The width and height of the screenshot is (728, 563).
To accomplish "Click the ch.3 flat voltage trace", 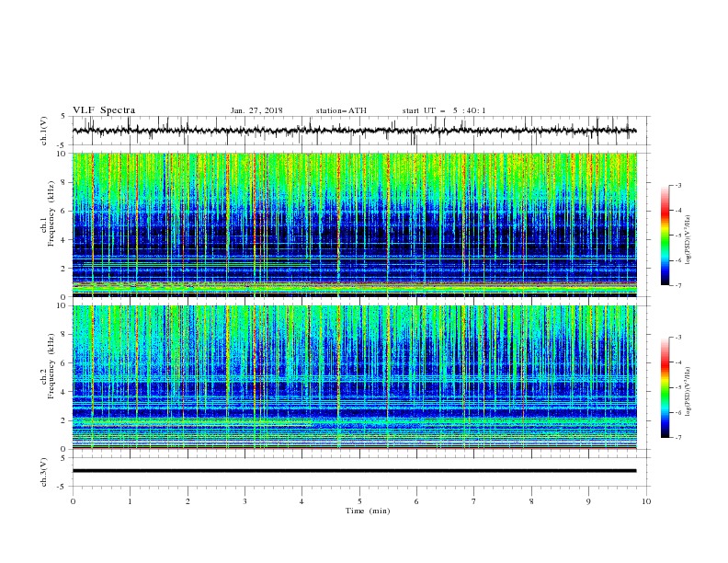I will pyautogui.click(x=355, y=471).
